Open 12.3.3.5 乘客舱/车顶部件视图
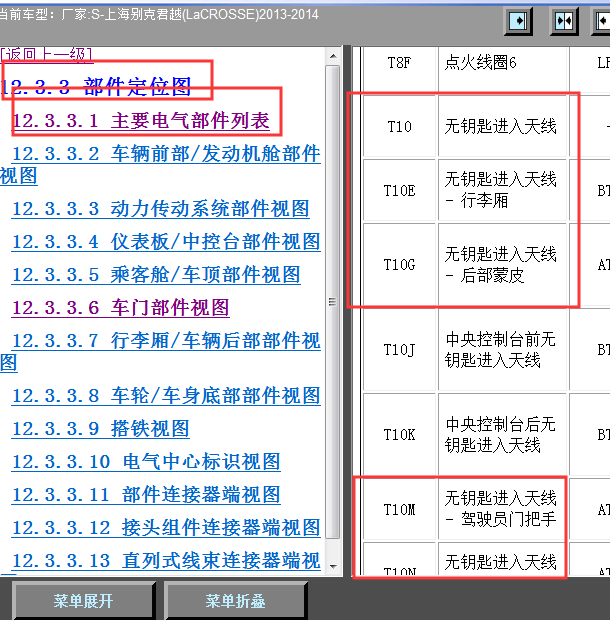 tap(156, 274)
